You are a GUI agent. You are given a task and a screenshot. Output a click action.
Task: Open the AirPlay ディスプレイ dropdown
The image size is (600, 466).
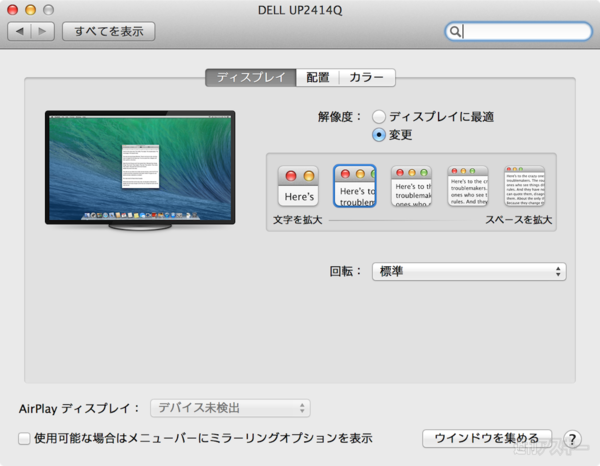click(230, 408)
